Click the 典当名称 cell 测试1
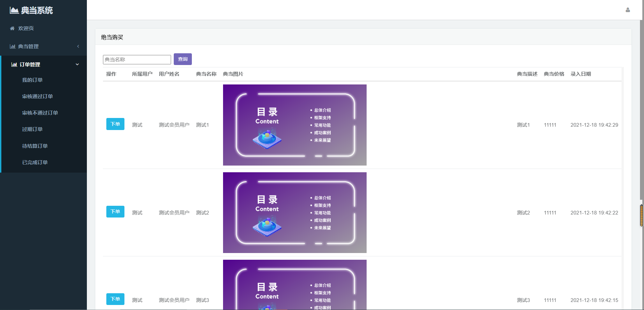This screenshot has height=310, width=644. (x=203, y=125)
